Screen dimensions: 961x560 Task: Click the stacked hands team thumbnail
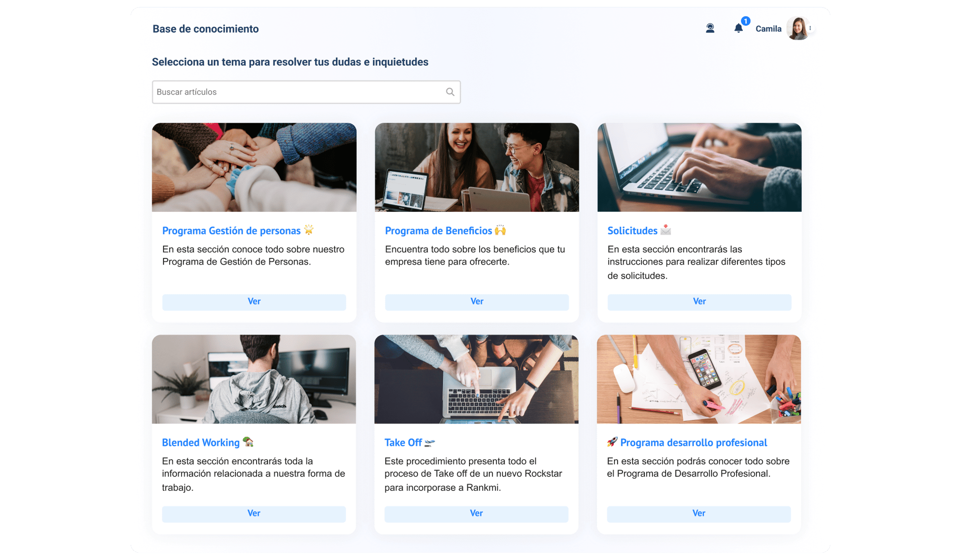[254, 167]
